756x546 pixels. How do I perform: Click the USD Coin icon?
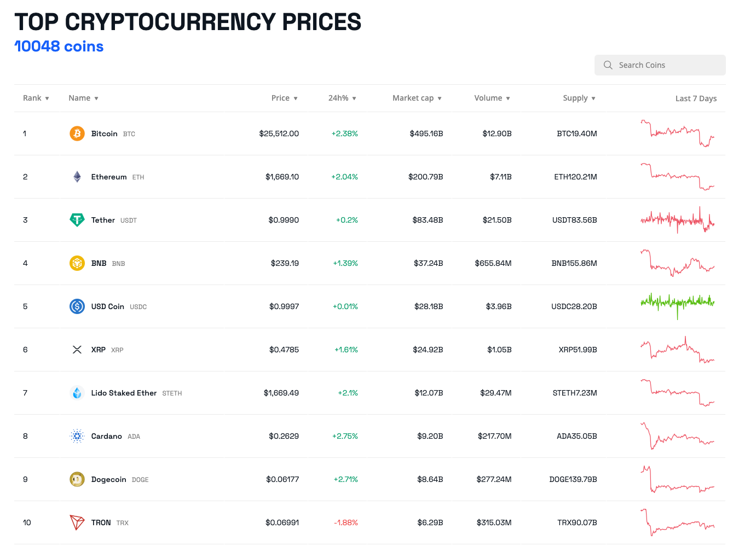77,306
